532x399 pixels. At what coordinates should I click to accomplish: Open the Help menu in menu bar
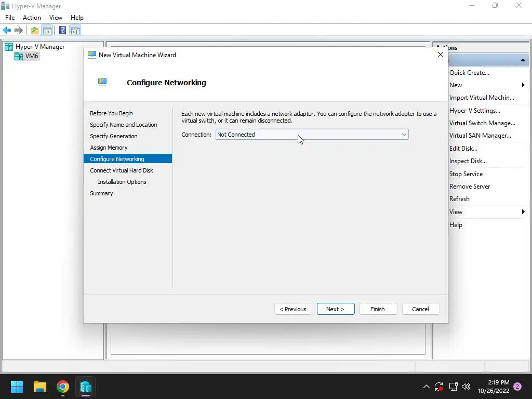pos(77,18)
